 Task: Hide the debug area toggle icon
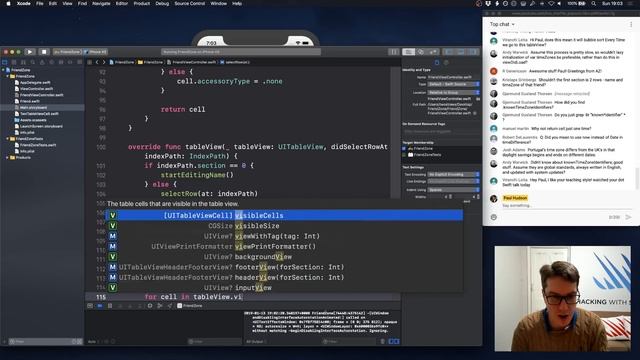pos(90,306)
